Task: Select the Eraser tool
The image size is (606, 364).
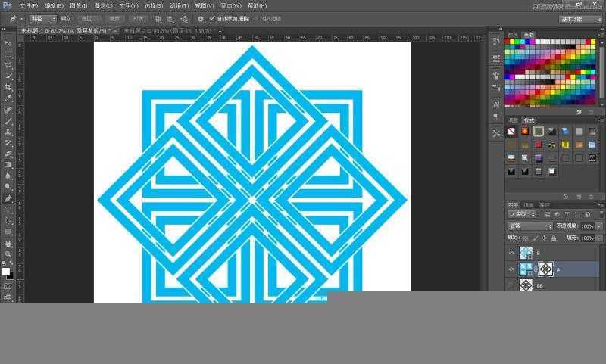Action: (x=8, y=154)
